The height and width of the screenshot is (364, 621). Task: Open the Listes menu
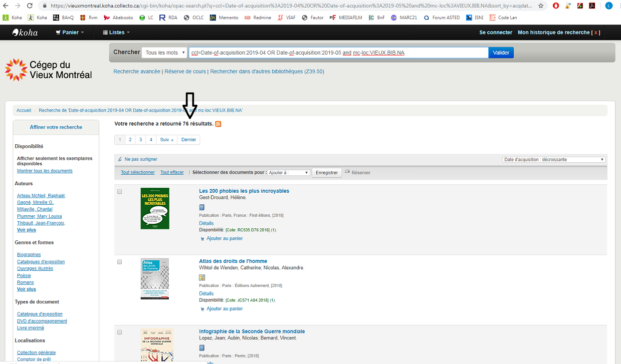[x=116, y=33]
